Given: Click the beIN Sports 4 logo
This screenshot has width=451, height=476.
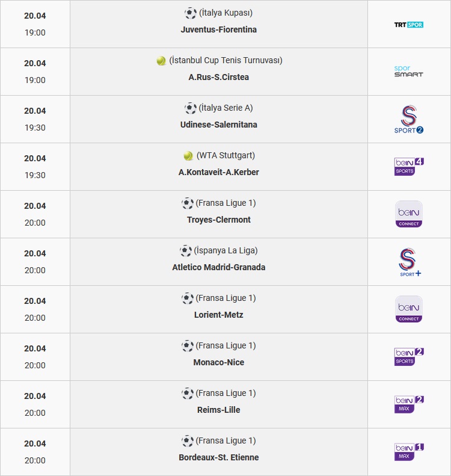Looking at the screenshot, I should pyautogui.click(x=409, y=167).
